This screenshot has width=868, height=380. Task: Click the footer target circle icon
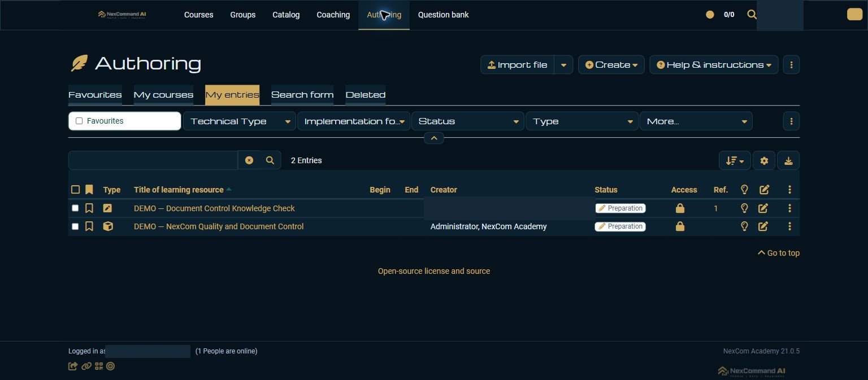click(110, 366)
